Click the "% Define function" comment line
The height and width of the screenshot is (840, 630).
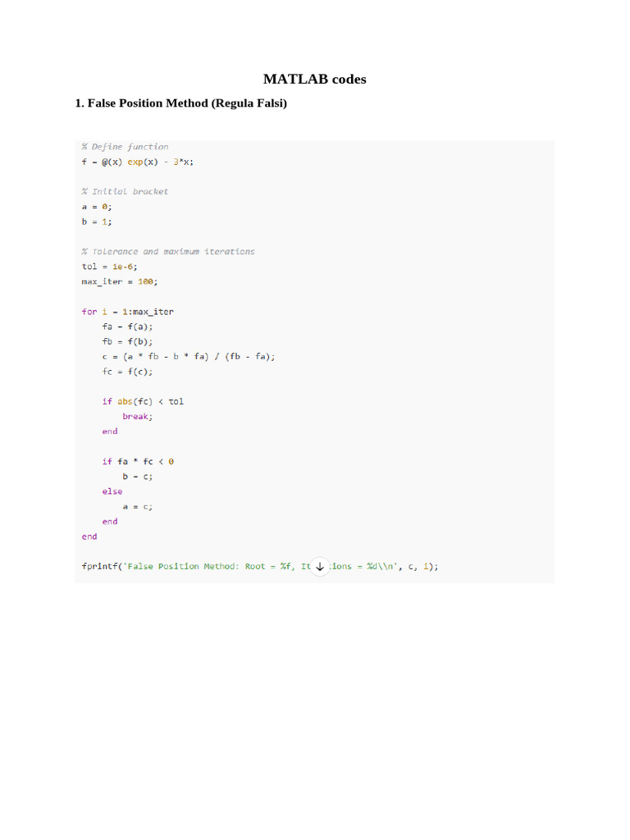tap(125, 147)
